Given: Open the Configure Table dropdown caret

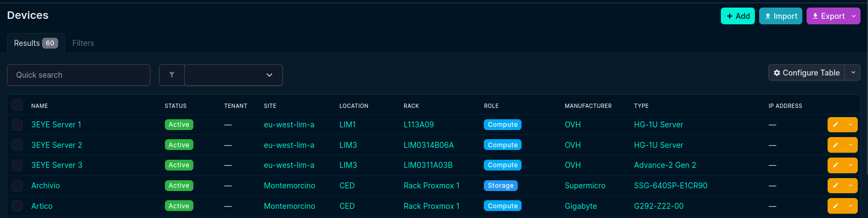Looking at the screenshot, I should pos(853,73).
